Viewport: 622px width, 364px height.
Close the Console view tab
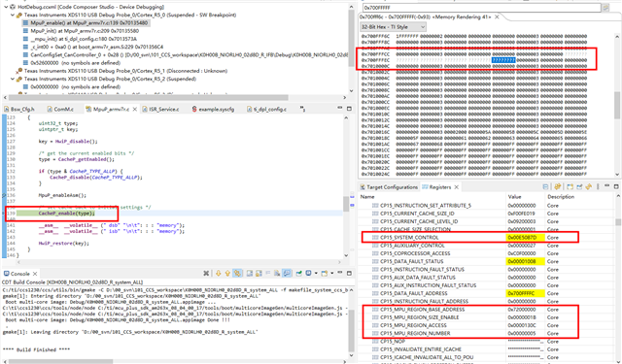35,274
